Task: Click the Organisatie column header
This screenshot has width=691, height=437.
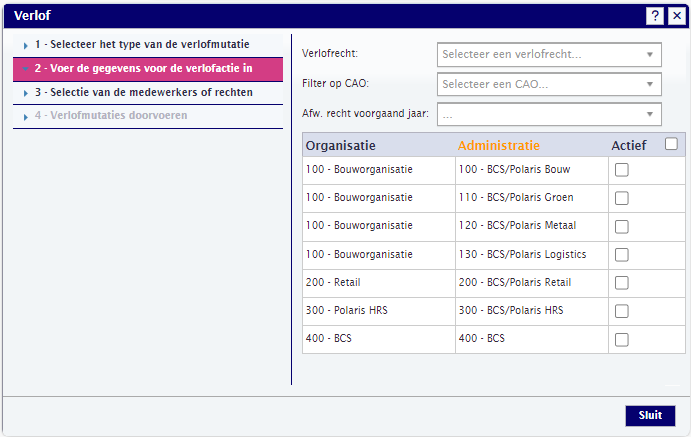Action: pyautogui.click(x=341, y=145)
